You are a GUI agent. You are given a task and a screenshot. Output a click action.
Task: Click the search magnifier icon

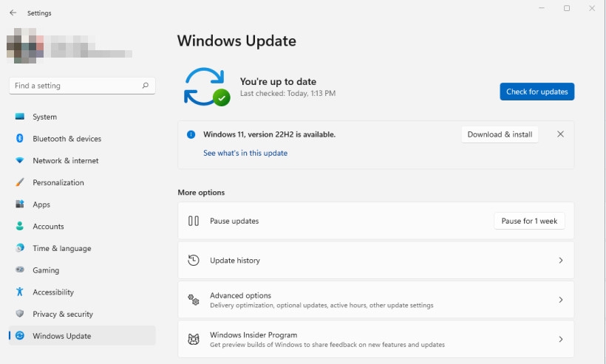tap(146, 86)
